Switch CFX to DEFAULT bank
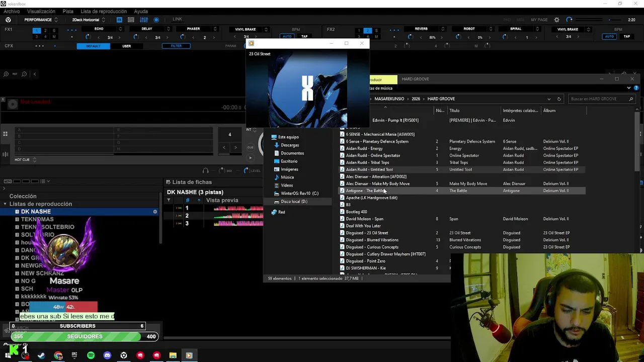The width and height of the screenshot is (644, 362). pyautogui.click(x=93, y=46)
